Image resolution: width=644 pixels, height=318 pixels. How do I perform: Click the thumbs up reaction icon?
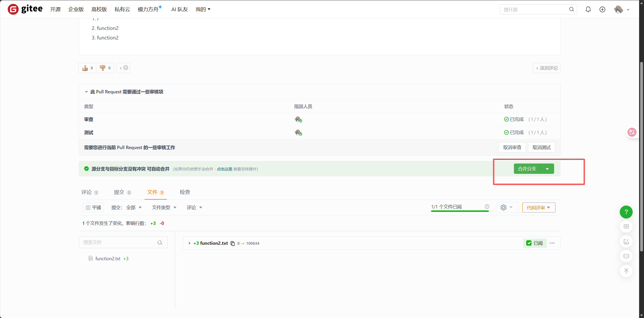[x=85, y=68]
